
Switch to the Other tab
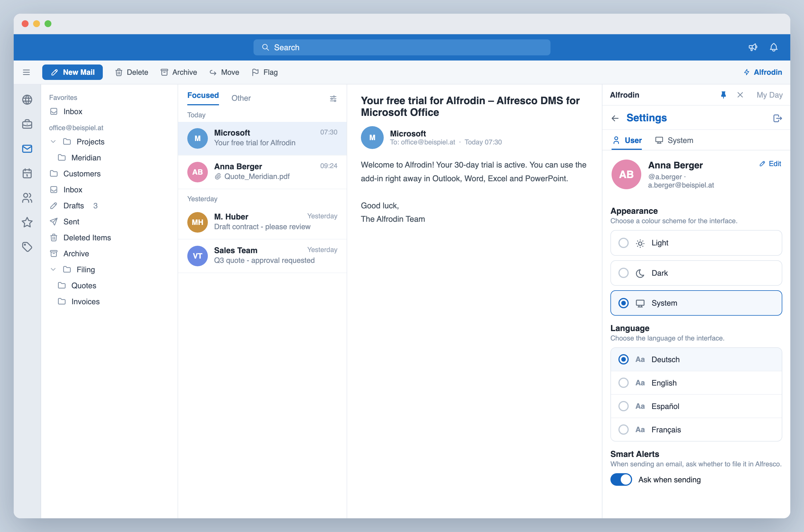[x=241, y=98]
